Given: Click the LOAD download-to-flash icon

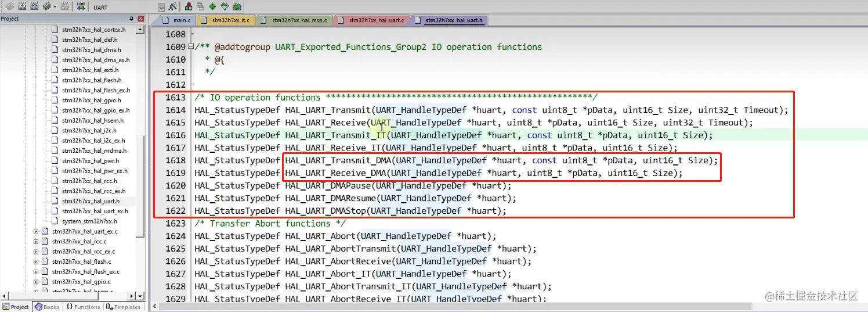Looking at the screenshot, I should tap(81, 7).
